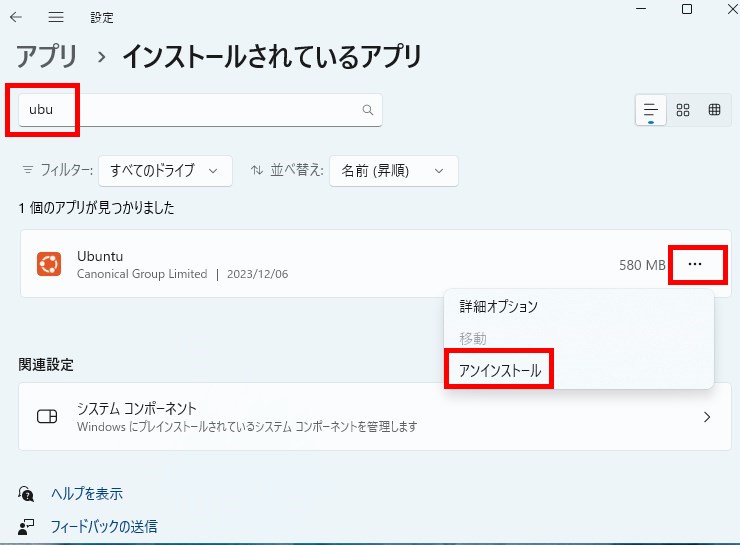Click the 580 MB size text
The width and height of the screenshot is (740, 545).
[642, 265]
